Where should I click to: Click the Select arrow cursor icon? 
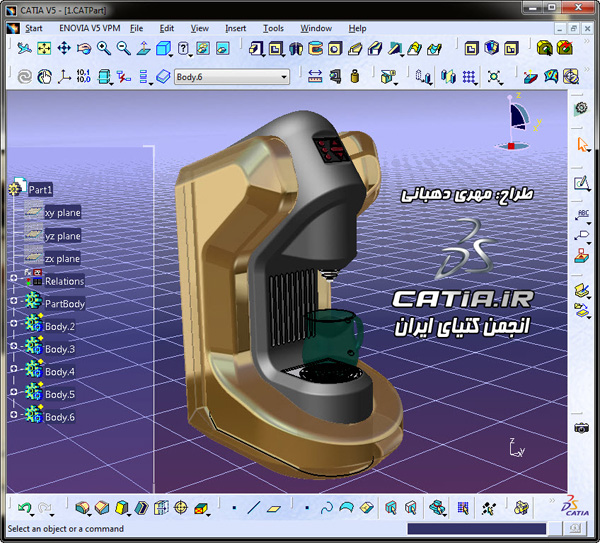click(582, 145)
